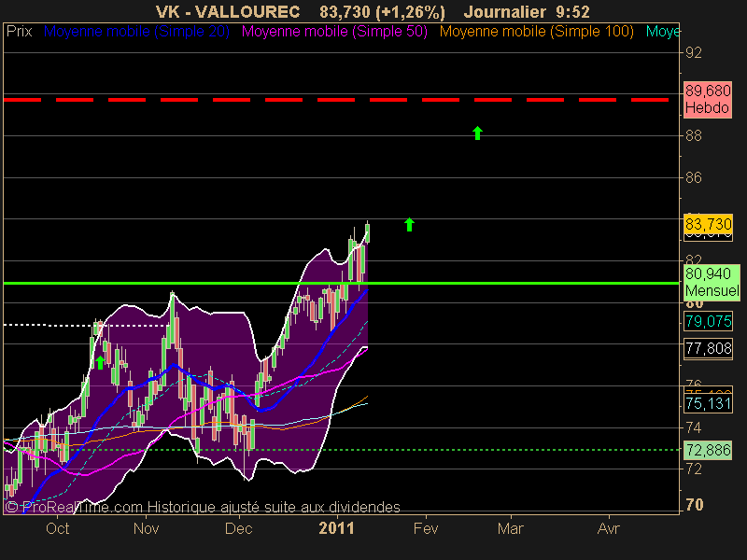Screen dimensions: 747x560
Task: Click the 80,940 Mensuel level label
Action: tap(712, 282)
